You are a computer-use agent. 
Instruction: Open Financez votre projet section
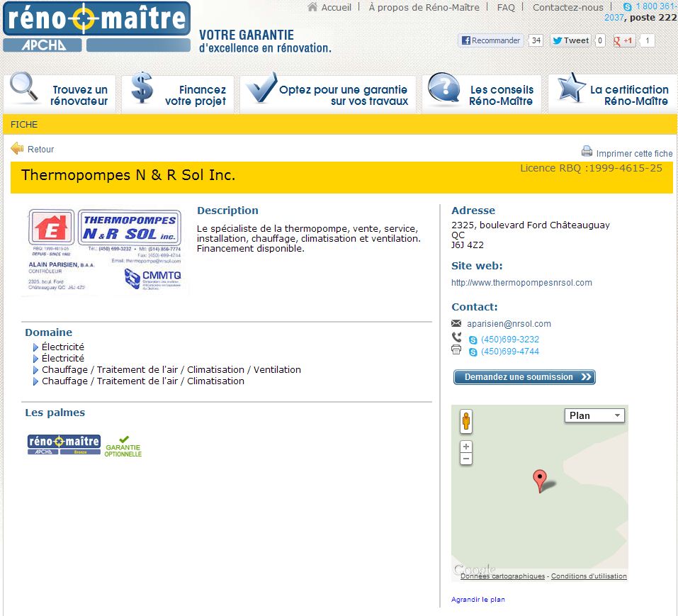tap(196, 95)
